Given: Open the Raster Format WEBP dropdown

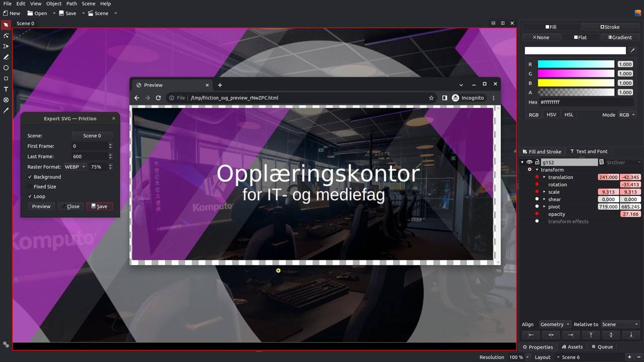Looking at the screenshot, I should (75, 166).
